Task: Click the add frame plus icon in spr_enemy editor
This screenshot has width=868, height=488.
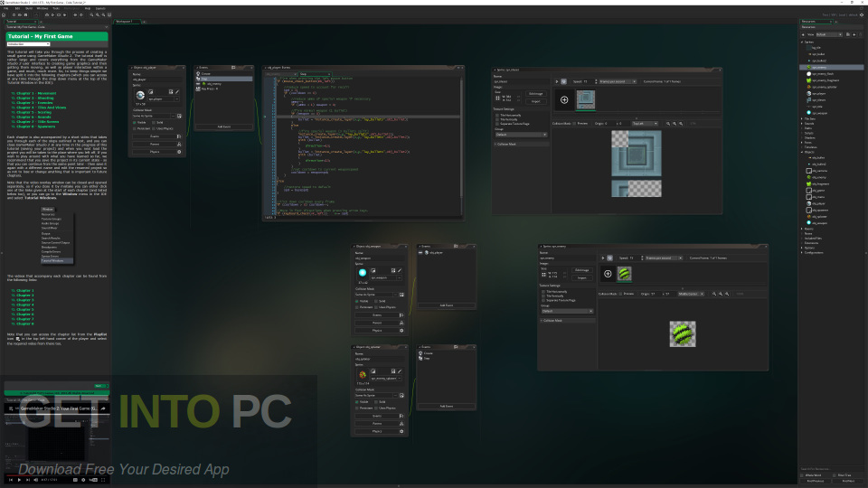Action: pyautogui.click(x=608, y=274)
